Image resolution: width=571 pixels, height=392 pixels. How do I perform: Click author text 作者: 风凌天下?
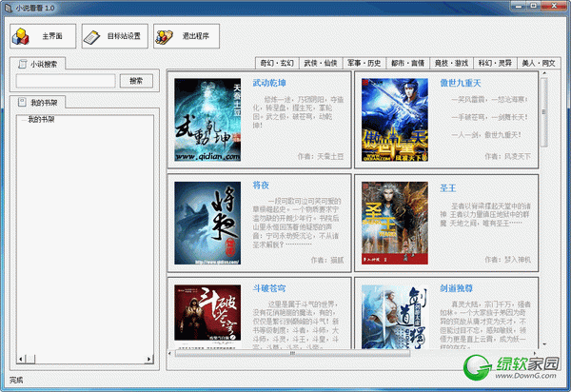click(x=507, y=156)
